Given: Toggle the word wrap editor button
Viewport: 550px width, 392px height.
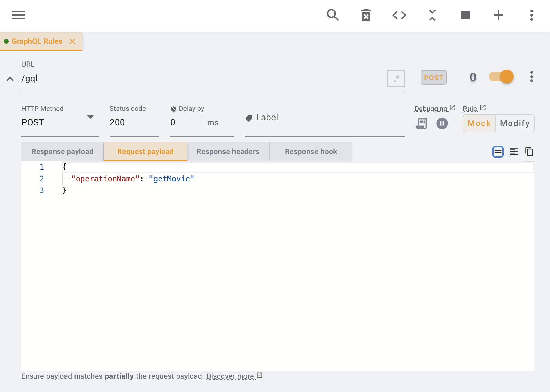Looking at the screenshot, I should [x=498, y=152].
